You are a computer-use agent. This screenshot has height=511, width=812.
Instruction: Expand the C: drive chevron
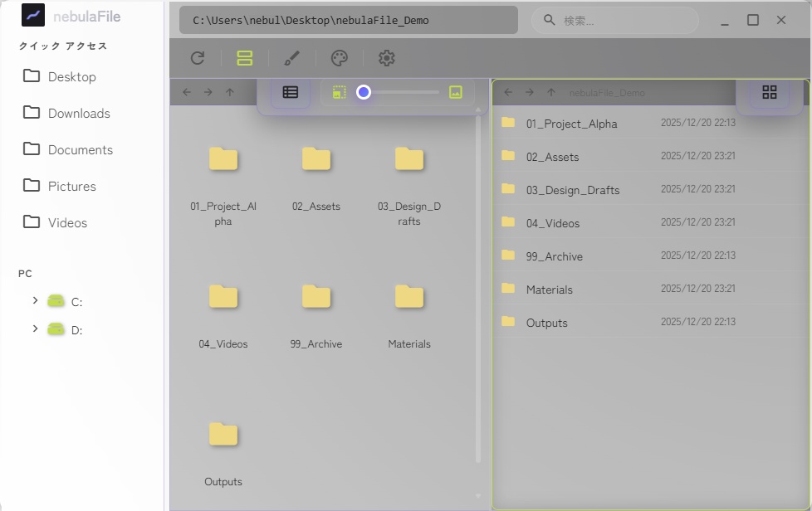[x=35, y=300]
